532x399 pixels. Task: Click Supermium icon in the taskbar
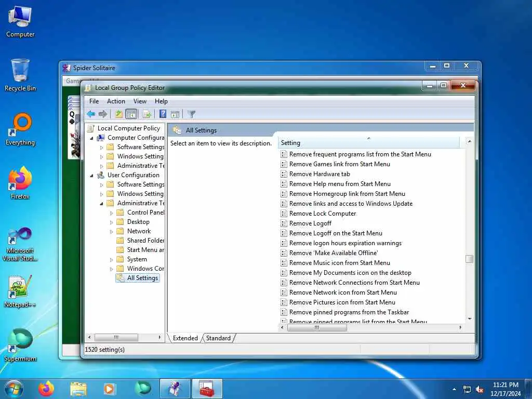(x=142, y=389)
